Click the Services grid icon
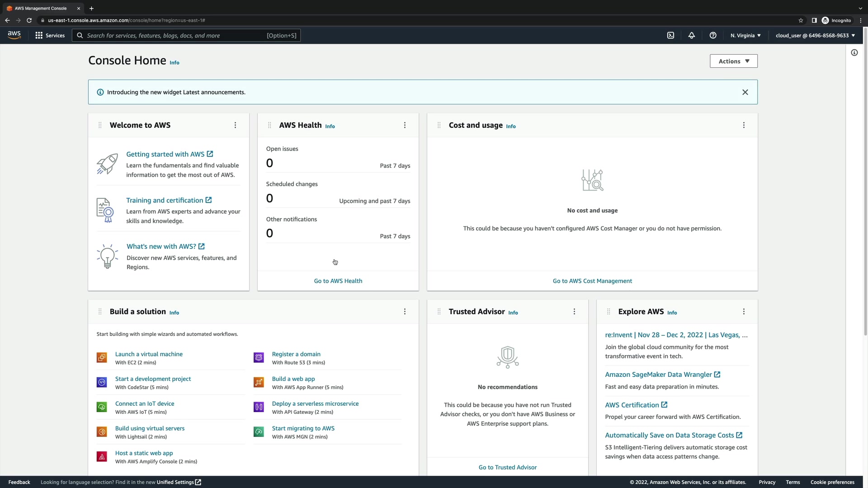This screenshot has width=868, height=488. click(39, 35)
